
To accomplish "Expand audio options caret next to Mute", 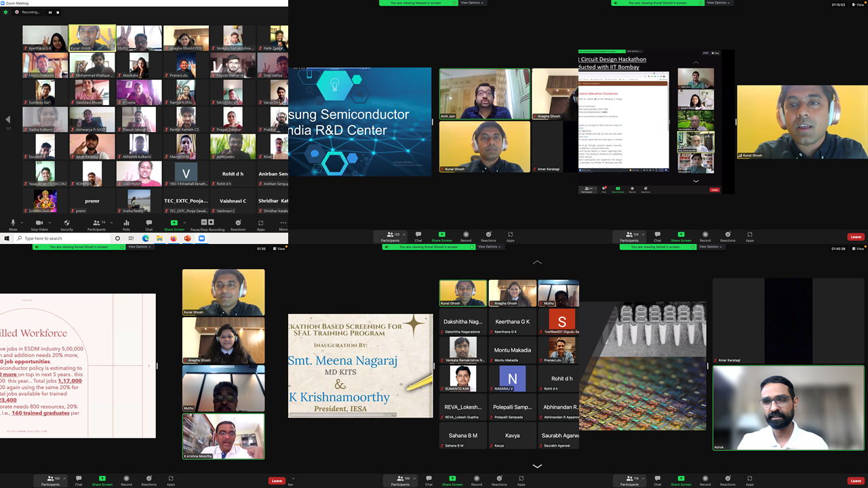I will (x=22, y=222).
